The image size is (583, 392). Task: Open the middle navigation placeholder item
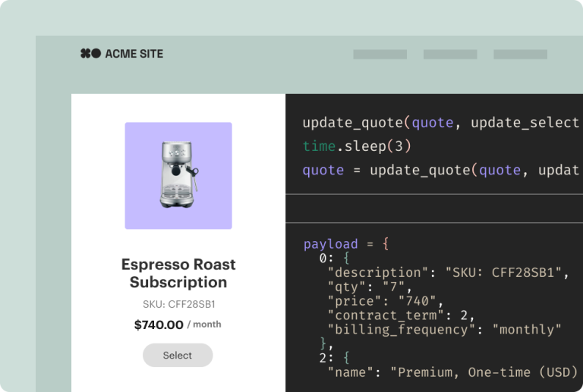click(x=450, y=55)
